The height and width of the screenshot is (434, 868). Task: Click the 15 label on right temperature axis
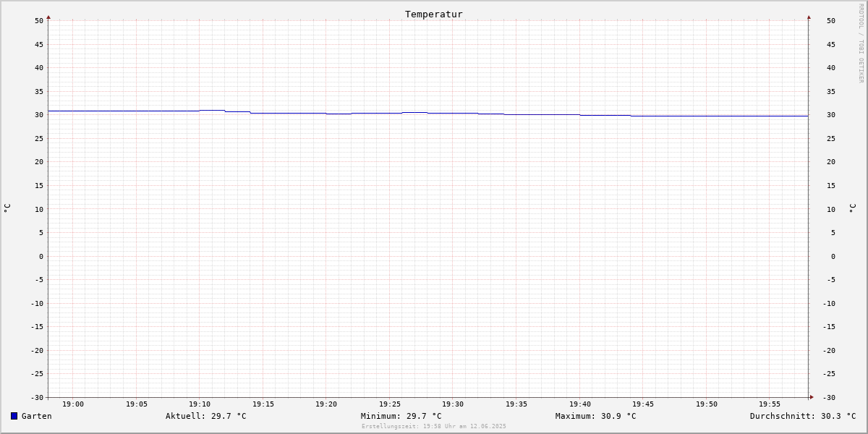831,185
